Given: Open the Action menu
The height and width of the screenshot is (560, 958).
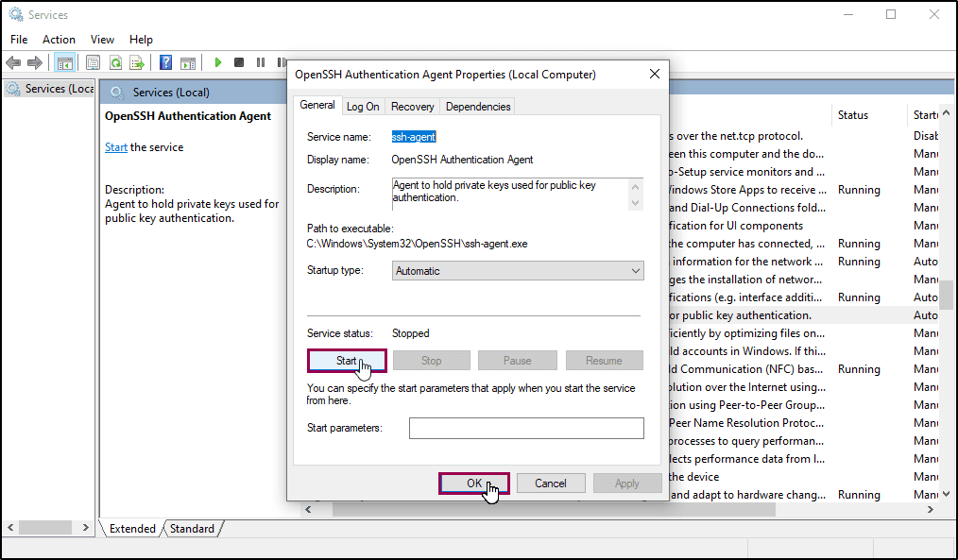Looking at the screenshot, I should (x=59, y=39).
